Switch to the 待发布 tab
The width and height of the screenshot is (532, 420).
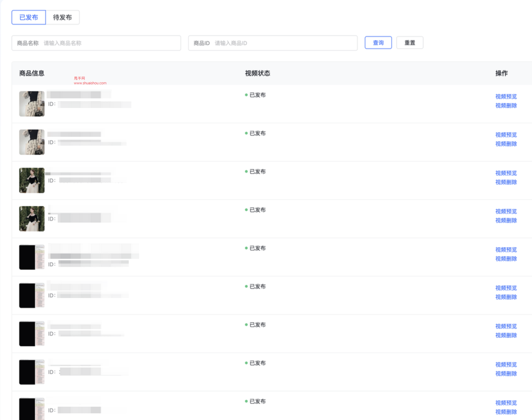coord(63,17)
